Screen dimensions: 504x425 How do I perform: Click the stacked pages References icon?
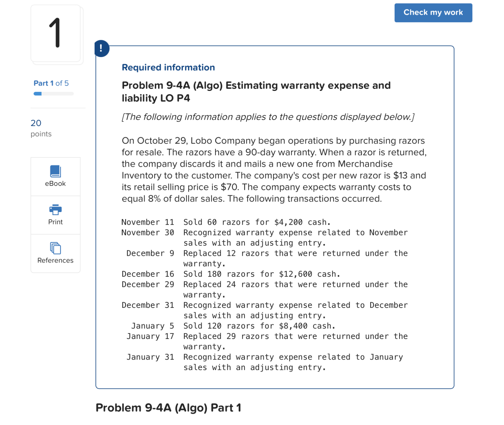coord(55,249)
